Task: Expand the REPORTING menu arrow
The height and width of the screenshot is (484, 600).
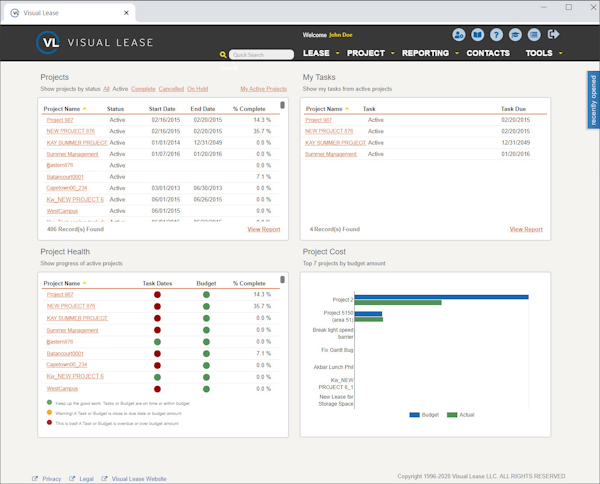Action: pyautogui.click(x=457, y=53)
